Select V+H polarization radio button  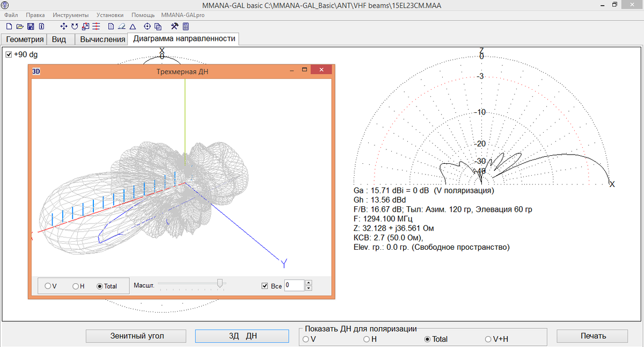tap(488, 339)
